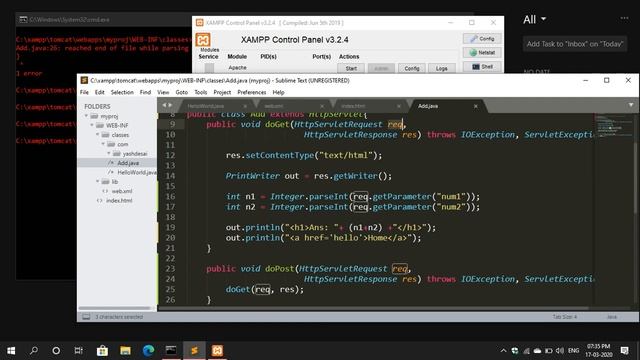Toggle the side bar status icon
640x360 pixels.
click(x=86, y=317)
